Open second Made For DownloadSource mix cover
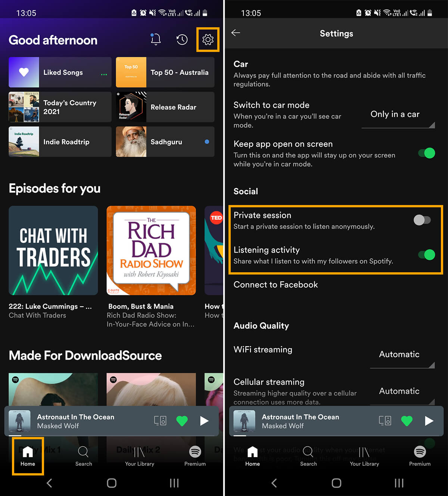The width and height of the screenshot is (448, 496). (151, 389)
